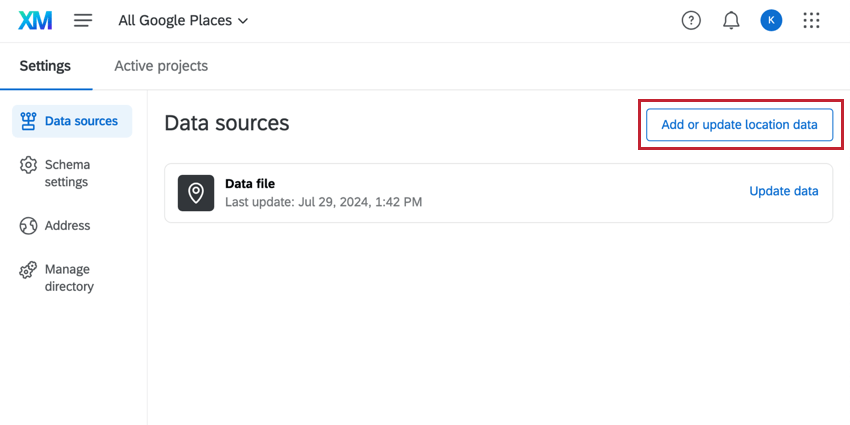
Task: Click the Schema settings gear icon
Action: [29, 165]
